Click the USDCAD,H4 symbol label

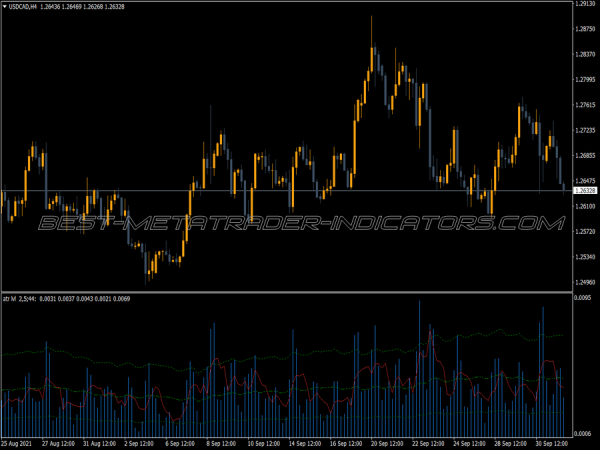point(23,7)
